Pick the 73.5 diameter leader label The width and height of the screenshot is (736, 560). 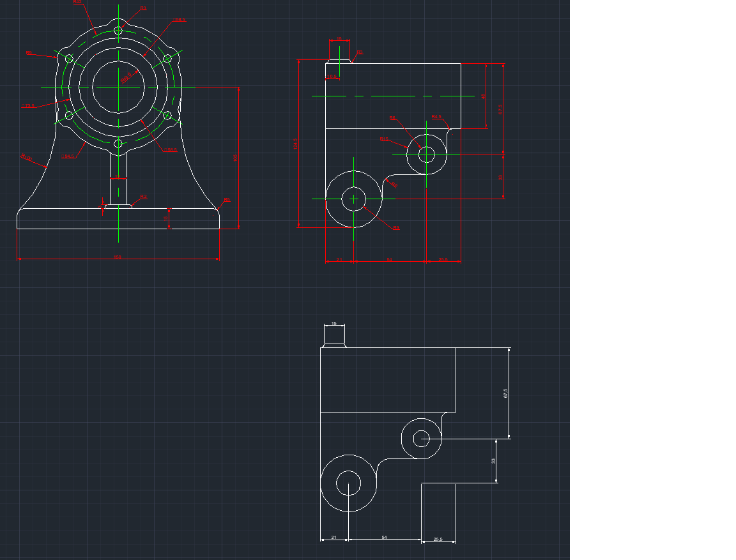(28, 106)
